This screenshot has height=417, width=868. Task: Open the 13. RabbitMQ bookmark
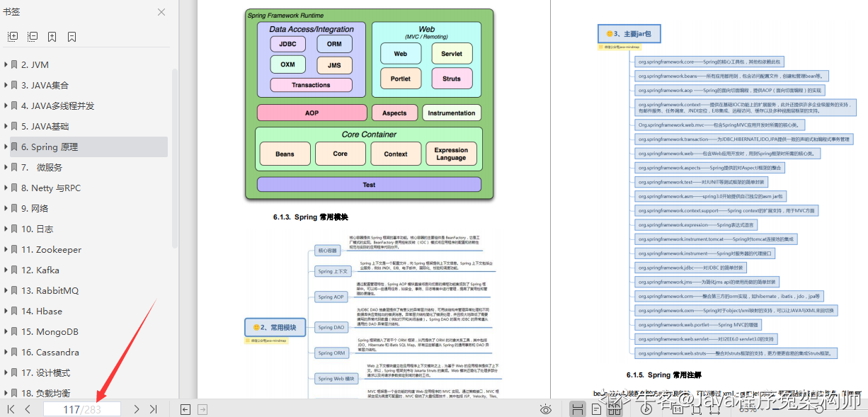tap(50, 290)
